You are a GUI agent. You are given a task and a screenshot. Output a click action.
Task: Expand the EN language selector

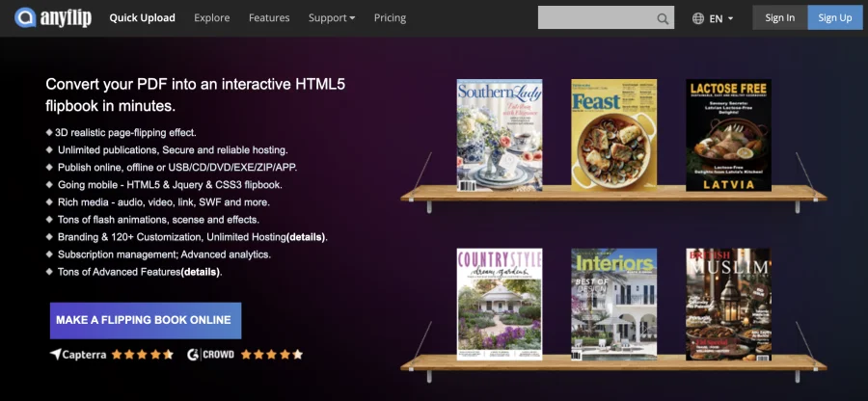click(x=721, y=18)
